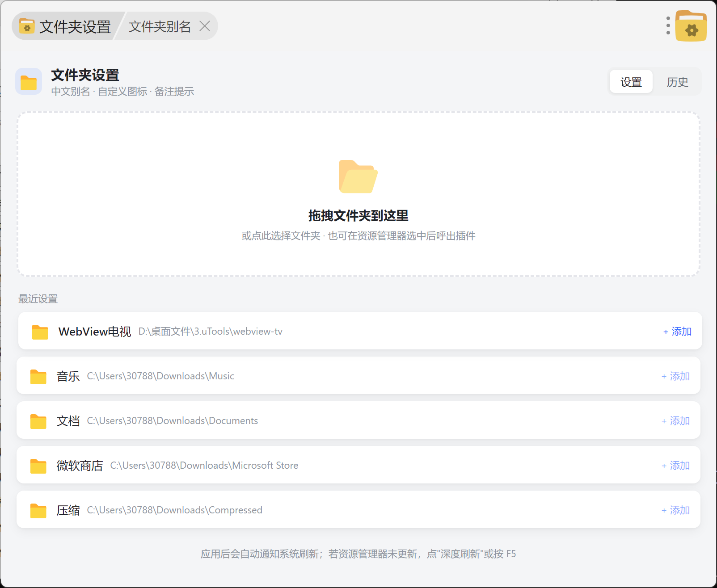Close the 文件夹别名 tag
The height and width of the screenshot is (588, 717).
(x=205, y=26)
